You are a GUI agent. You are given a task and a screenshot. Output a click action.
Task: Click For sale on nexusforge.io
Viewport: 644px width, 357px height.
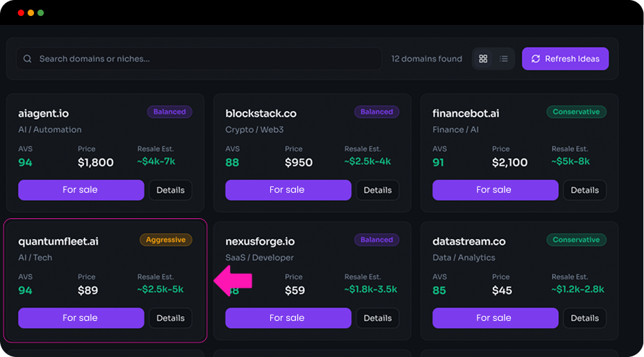[x=287, y=318]
